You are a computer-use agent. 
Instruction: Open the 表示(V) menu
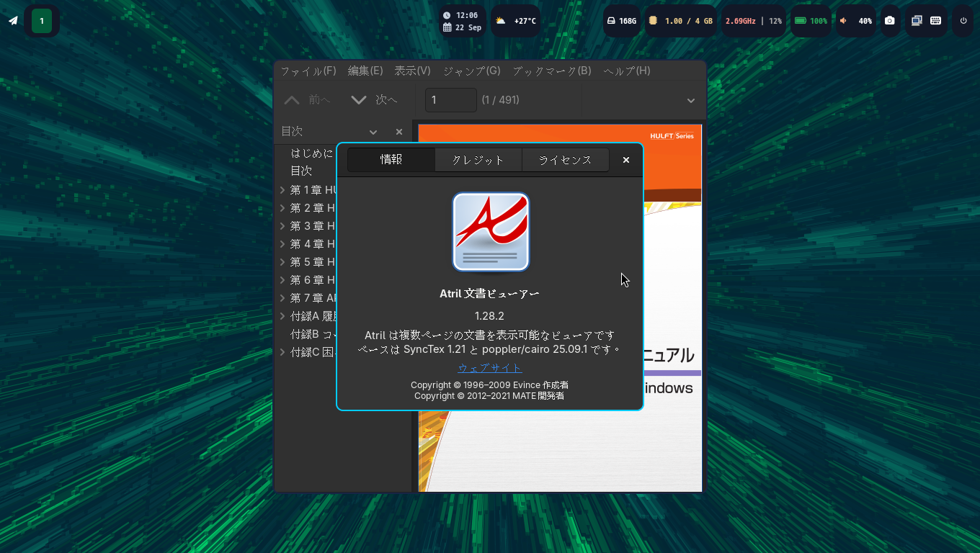coord(412,71)
